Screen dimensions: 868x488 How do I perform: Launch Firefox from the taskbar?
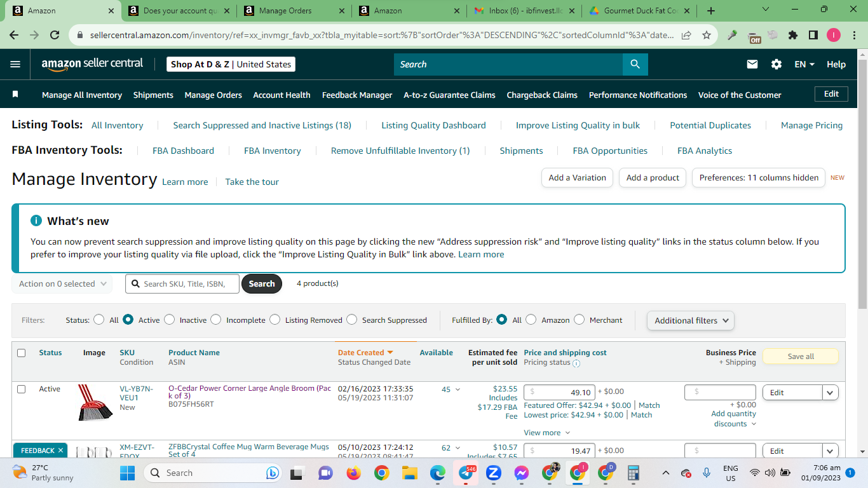point(353,473)
